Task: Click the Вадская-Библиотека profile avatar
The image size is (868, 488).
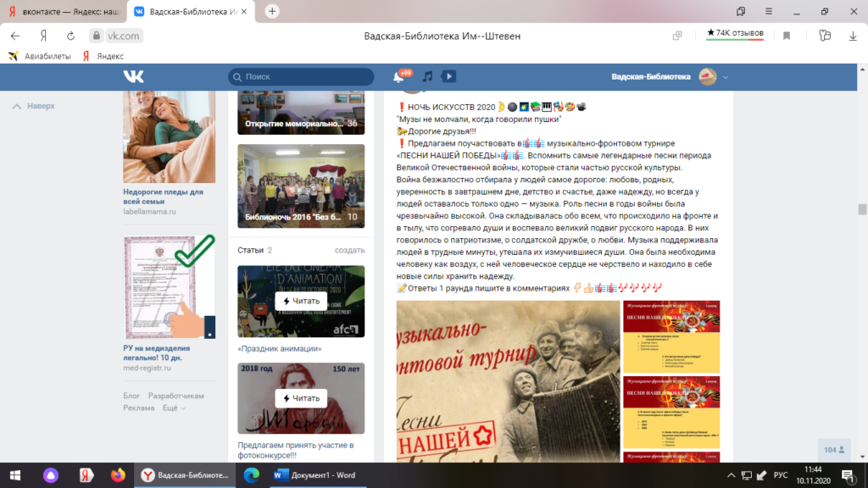Action: click(708, 76)
